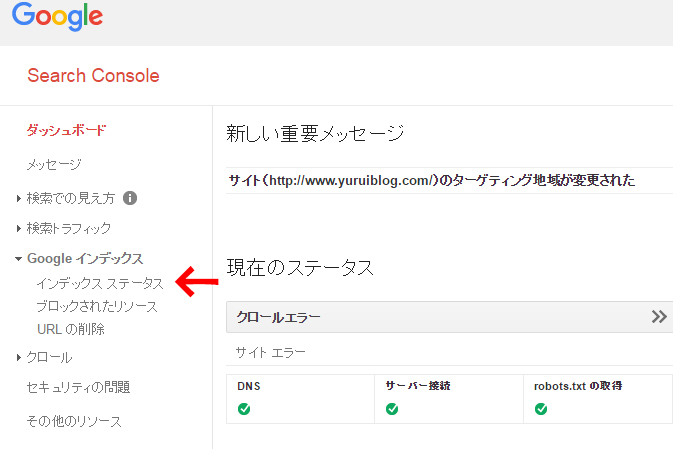Image resolution: width=673 pixels, height=449 pixels.
Task: Expand the クロール triangle
Action: pyautogui.click(x=18, y=358)
